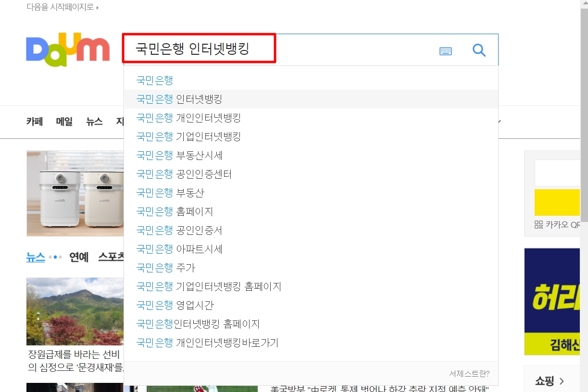Viewport: 588px width, 392px height.
Task: Open the blue 김해 ad banner
Action: tap(552, 301)
